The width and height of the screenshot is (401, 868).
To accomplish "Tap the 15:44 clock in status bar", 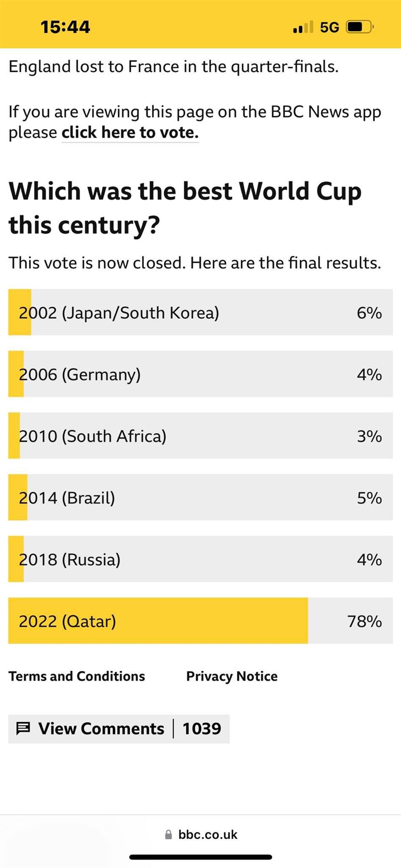I will pyautogui.click(x=65, y=27).
